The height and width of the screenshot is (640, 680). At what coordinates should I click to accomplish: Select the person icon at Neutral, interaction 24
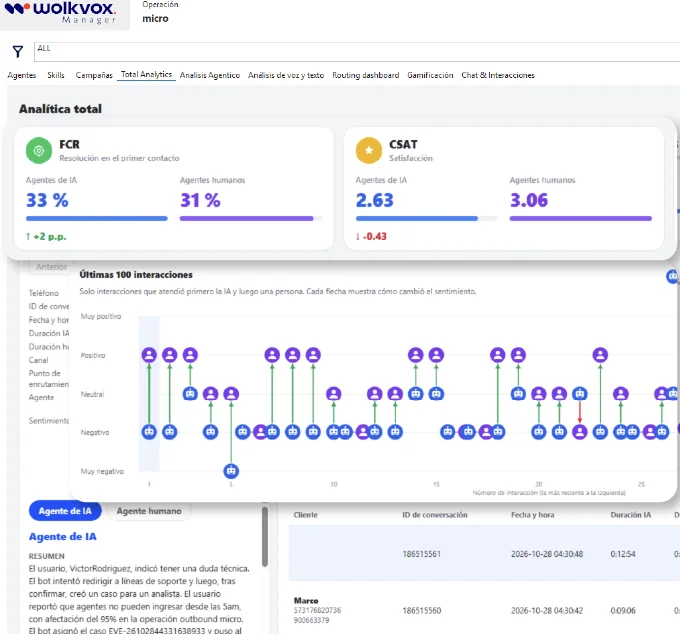coord(621,393)
